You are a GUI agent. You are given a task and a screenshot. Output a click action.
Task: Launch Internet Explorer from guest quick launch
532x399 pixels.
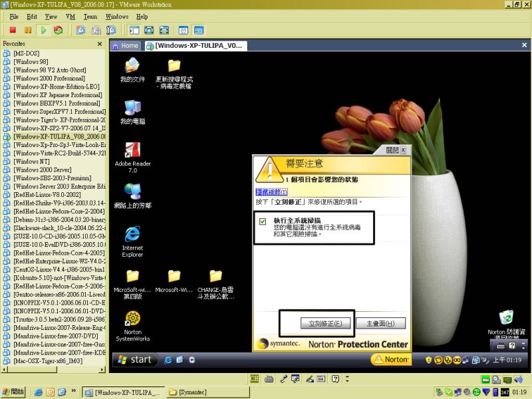tap(168, 360)
